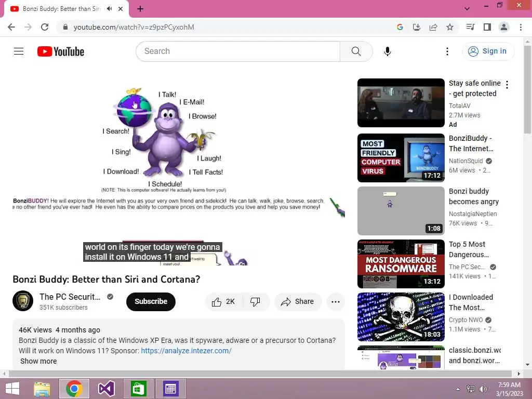Go forward in browser history

click(28, 27)
